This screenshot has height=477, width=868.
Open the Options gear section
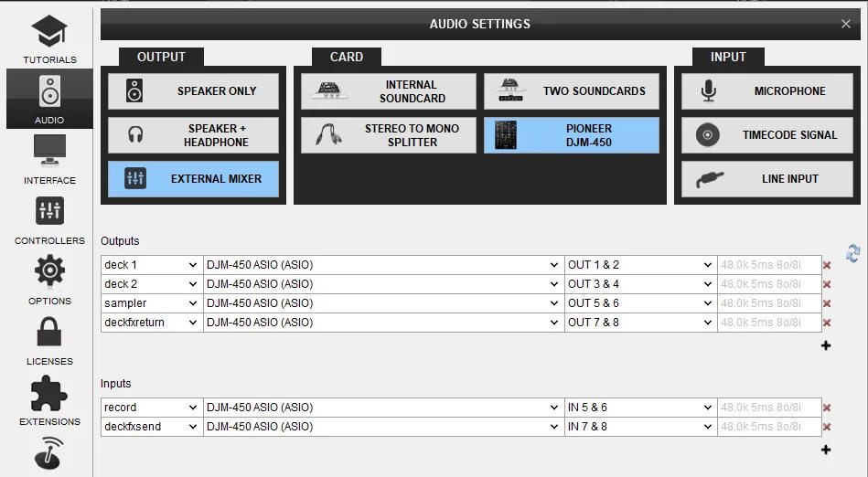[x=49, y=280]
